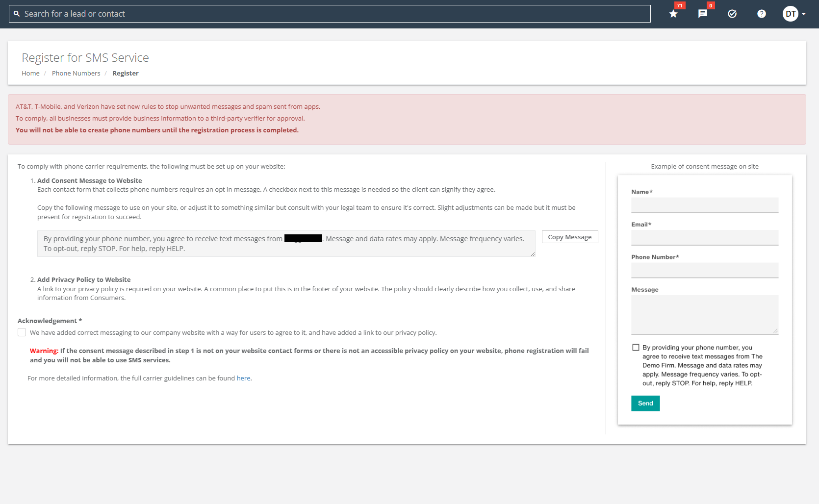Select the Phone Number input field
The image size is (819, 504).
coord(704,270)
